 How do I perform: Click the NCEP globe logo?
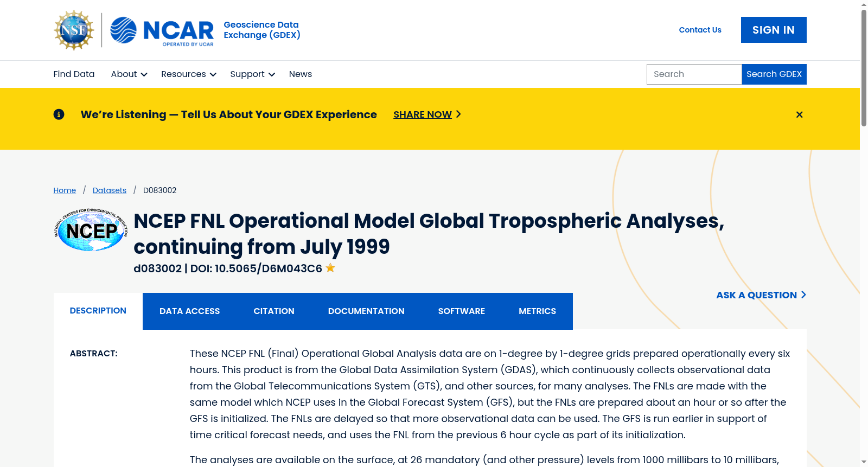[x=91, y=230]
